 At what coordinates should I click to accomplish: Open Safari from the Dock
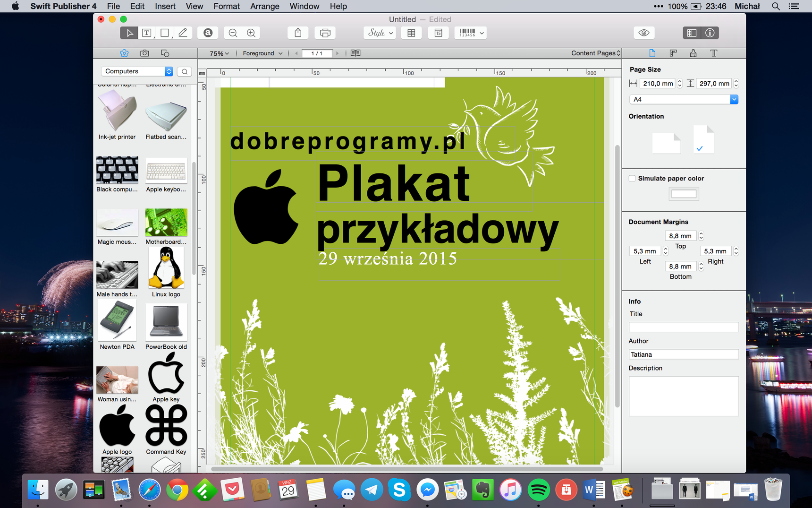(150, 491)
